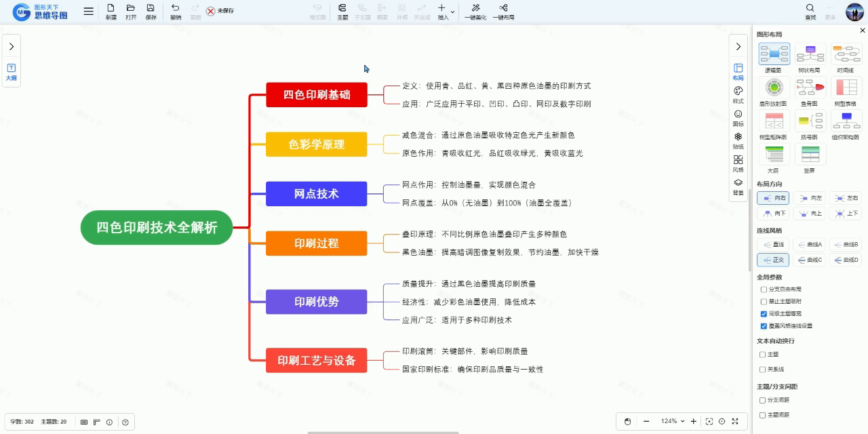Viewport: 868px width, 434px height.
Task: Select the red 四色印刷基础 topic node
Action: pyautogui.click(x=316, y=95)
